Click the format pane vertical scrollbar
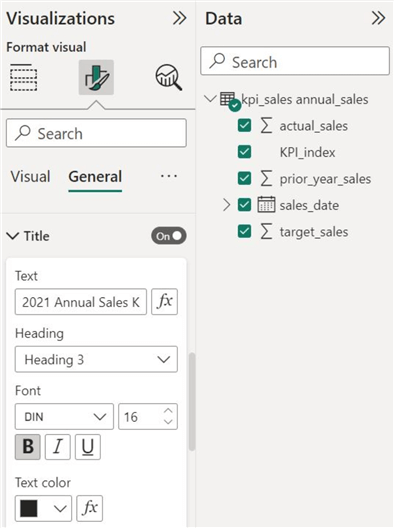This screenshot has width=394, height=528. (x=192, y=401)
